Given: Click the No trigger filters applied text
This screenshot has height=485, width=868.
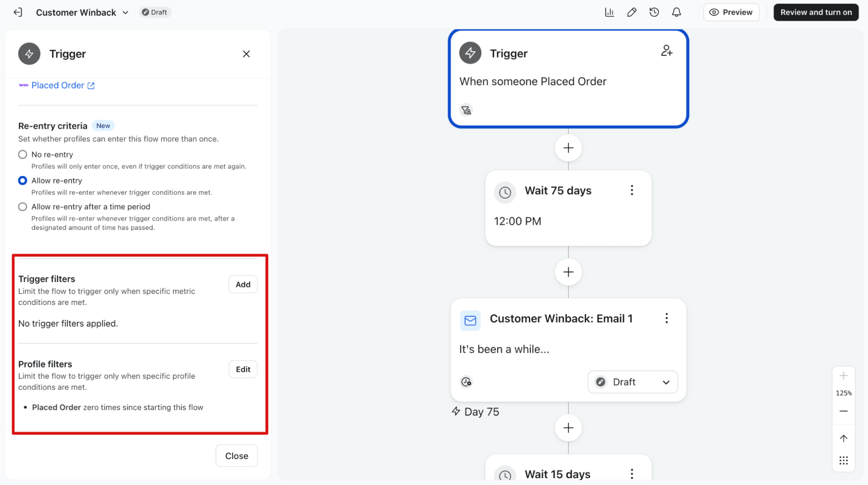Looking at the screenshot, I should 68,323.
